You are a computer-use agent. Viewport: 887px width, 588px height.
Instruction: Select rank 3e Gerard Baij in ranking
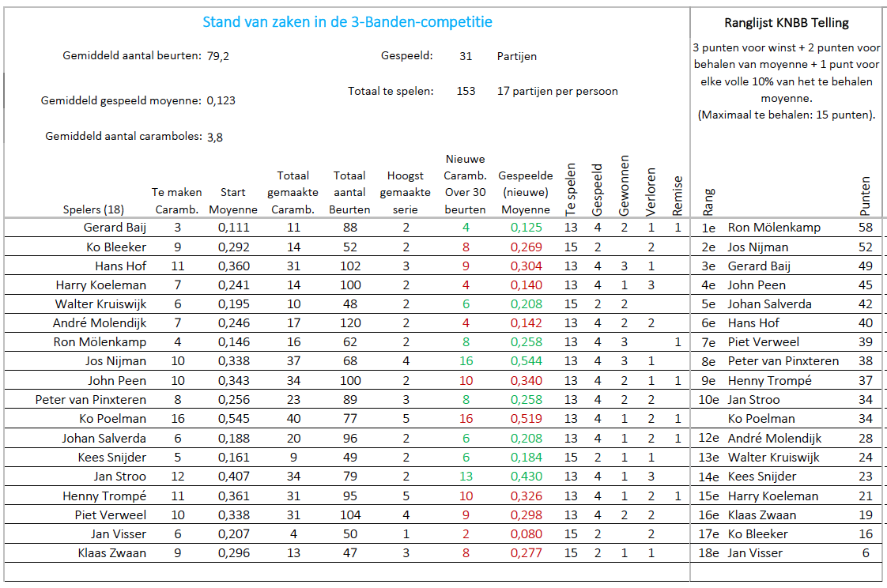(746, 266)
